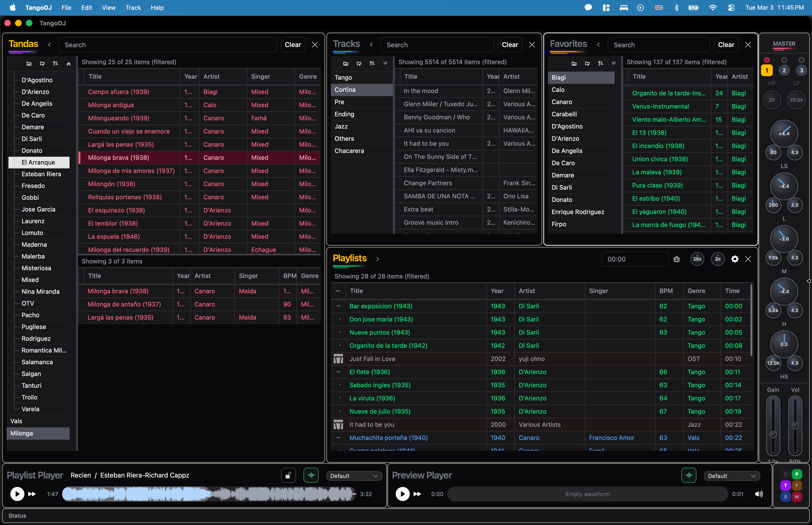Open the Track menu
Image resolution: width=812 pixels, height=525 pixels.
133,8
